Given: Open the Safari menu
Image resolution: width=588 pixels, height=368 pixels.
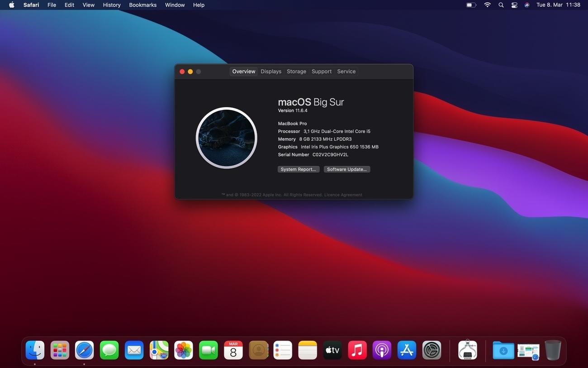Looking at the screenshot, I should click(31, 5).
